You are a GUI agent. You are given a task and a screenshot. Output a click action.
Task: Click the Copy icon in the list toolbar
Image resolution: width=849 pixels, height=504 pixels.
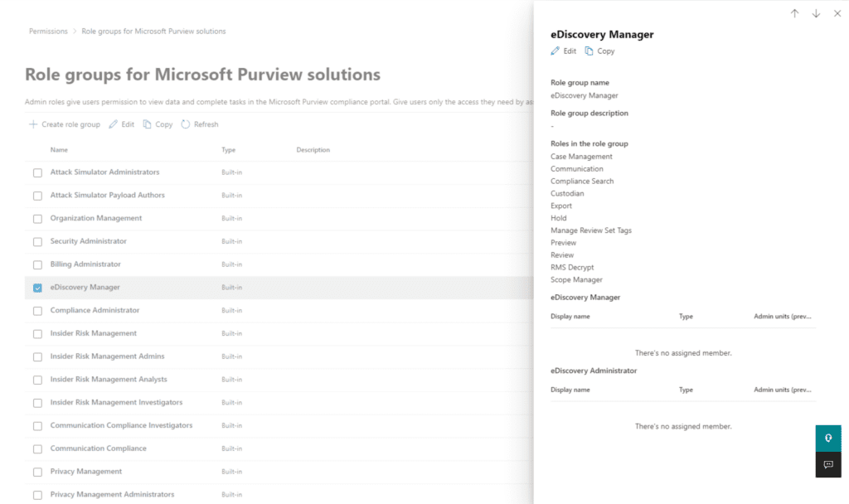pyautogui.click(x=147, y=124)
